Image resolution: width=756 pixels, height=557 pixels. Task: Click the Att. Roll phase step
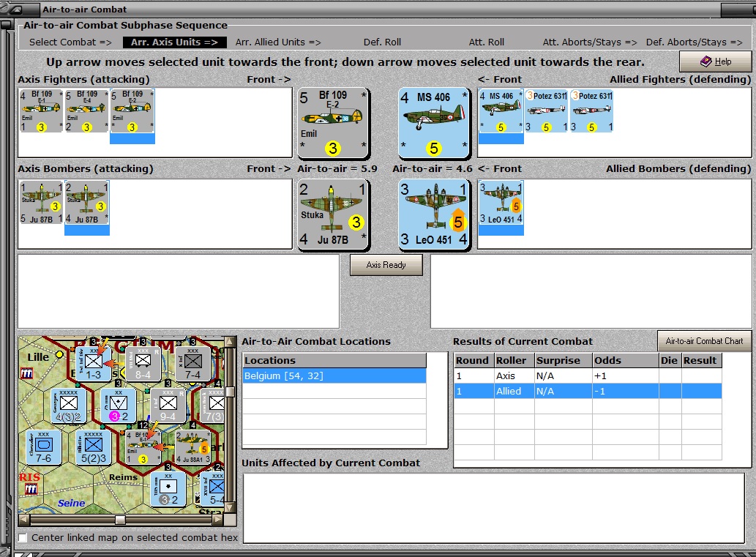[487, 42]
